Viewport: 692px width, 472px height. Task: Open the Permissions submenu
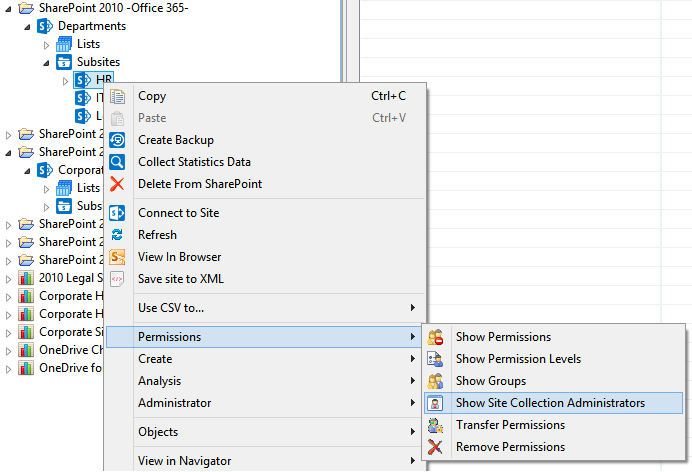click(265, 337)
